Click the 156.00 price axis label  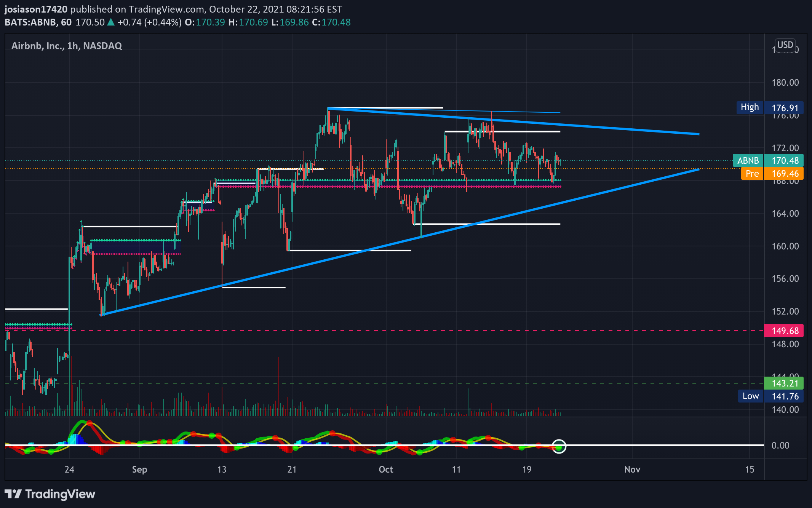pyautogui.click(x=785, y=279)
